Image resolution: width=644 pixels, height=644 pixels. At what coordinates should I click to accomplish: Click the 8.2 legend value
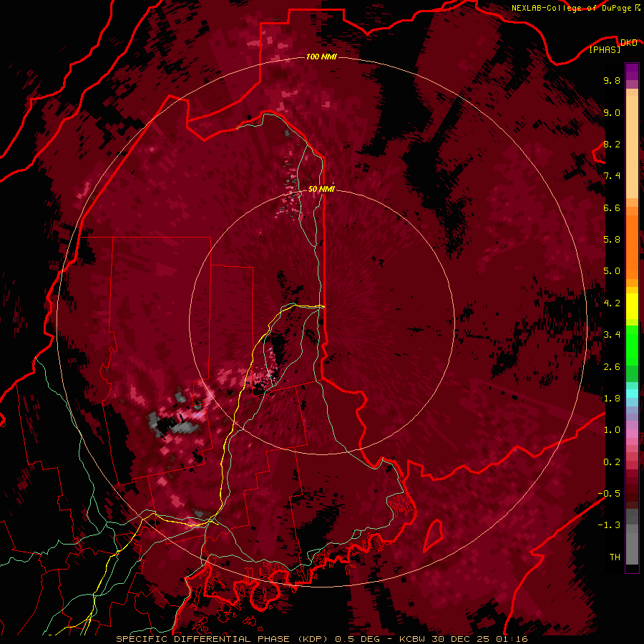coord(612,144)
